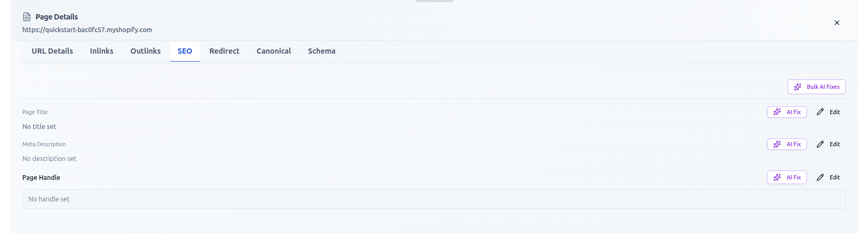Click the Page Details document icon
Screen dimensions: 868x233
coord(27,17)
